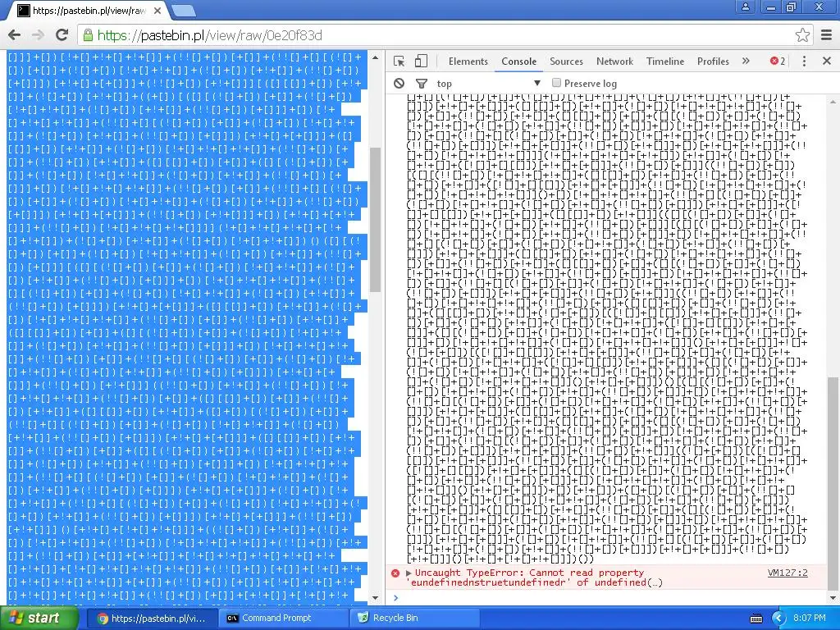The width and height of the screenshot is (840, 630).
Task: Open the Chrome user profile button
Action: [x=745, y=7]
